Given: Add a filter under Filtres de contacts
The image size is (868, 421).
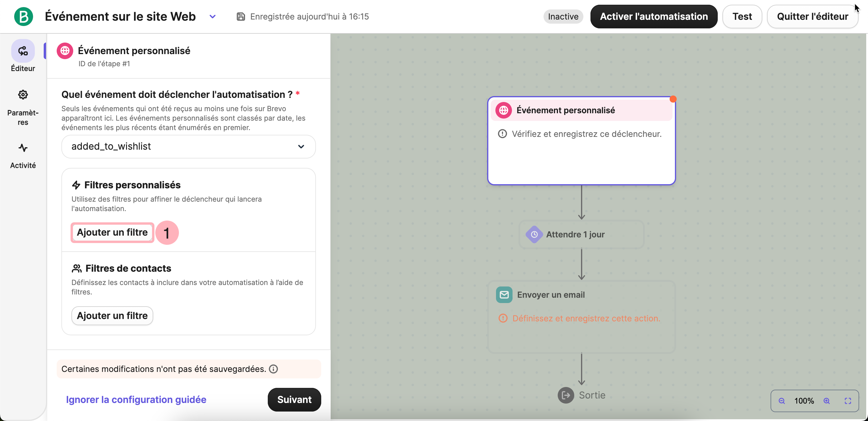Looking at the screenshot, I should 112,316.
